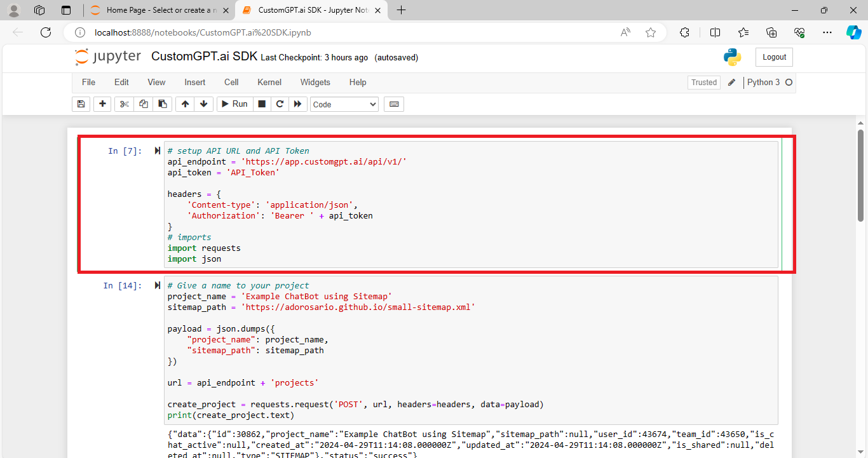Click the Logout button
The height and width of the screenshot is (458, 868).
coord(774,57)
